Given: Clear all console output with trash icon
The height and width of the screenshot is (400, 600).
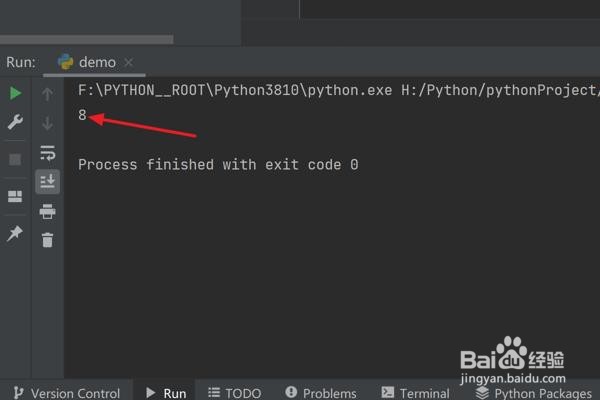Looking at the screenshot, I should 47,240.
